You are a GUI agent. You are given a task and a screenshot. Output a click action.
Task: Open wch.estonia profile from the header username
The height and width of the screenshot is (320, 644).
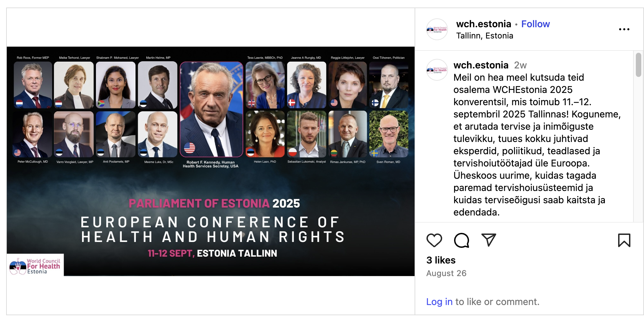click(484, 24)
